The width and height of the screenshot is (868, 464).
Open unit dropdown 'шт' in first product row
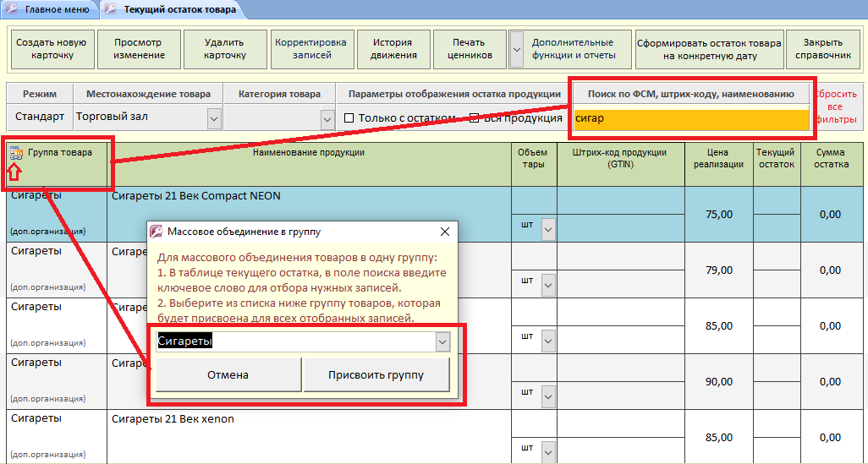pos(547,228)
